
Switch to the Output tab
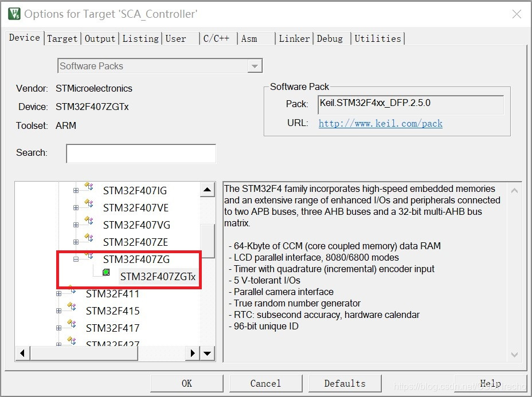100,38
